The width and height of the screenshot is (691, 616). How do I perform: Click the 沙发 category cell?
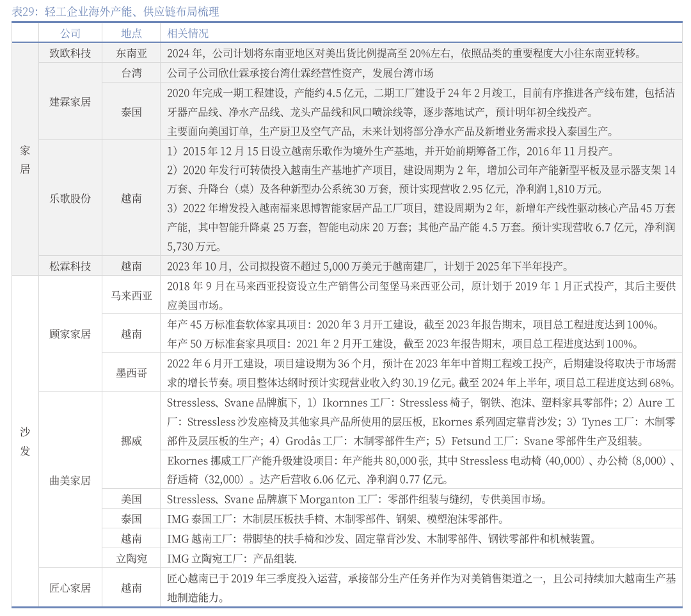[x=25, y=441]
